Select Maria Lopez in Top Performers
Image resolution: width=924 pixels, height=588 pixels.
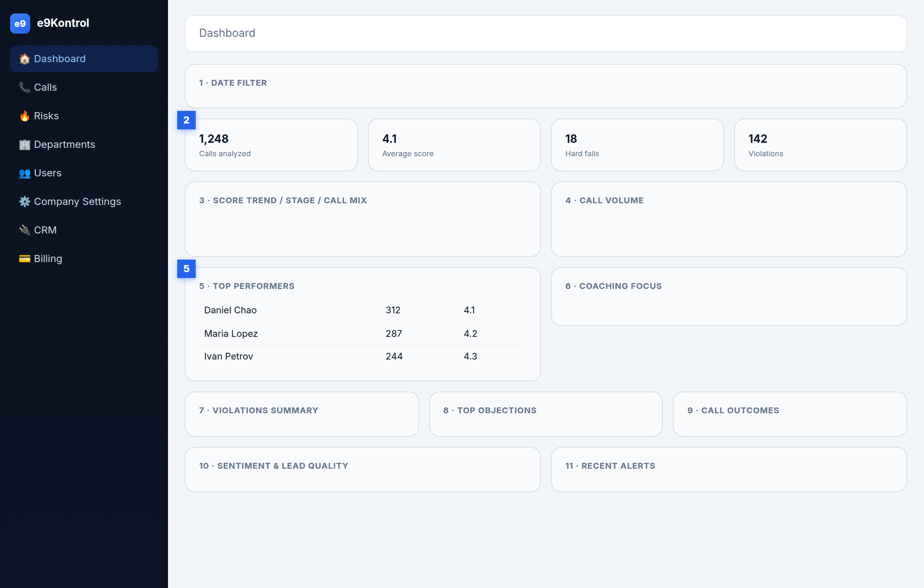tap(231, 333)
